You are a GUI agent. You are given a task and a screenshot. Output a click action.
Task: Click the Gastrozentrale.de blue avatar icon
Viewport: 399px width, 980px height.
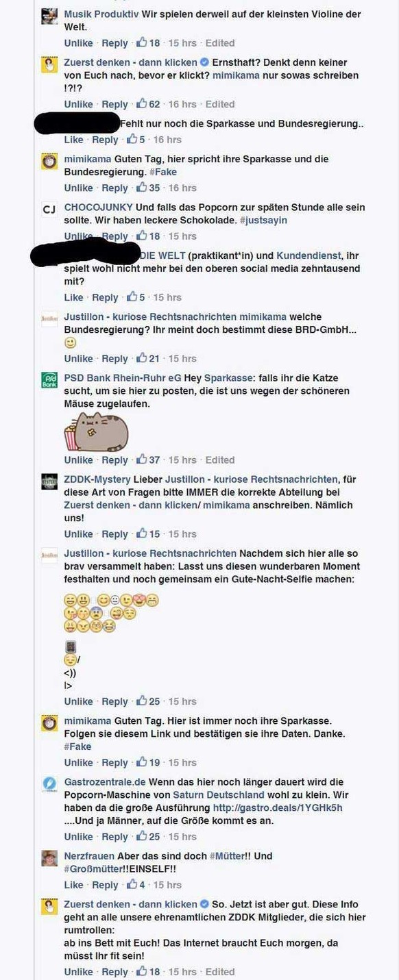pos(49,785)
